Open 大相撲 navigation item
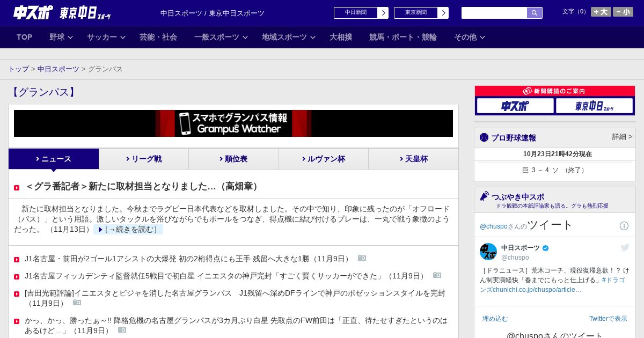This screenshot has height=338, width=644. pyautogui.click(x=341, y=37)
